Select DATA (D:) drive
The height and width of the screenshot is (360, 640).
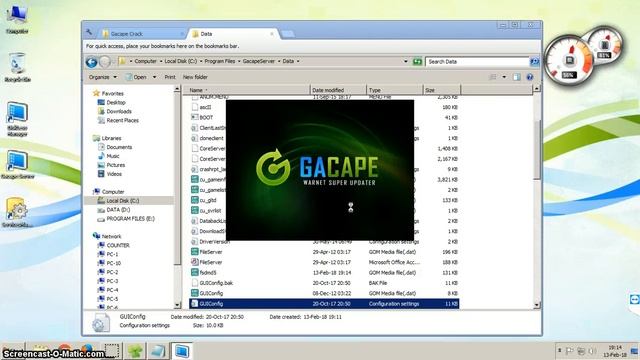pyautogui.click(x=118, y=210)
